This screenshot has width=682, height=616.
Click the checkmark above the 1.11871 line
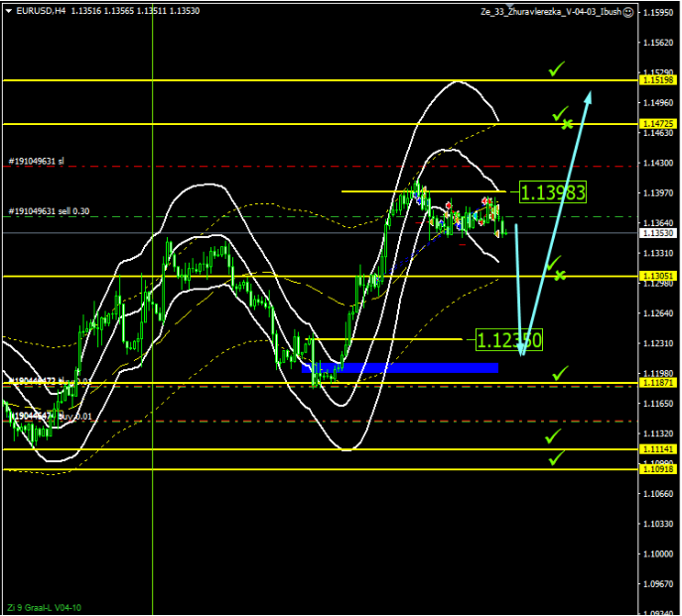click(560, 373)
